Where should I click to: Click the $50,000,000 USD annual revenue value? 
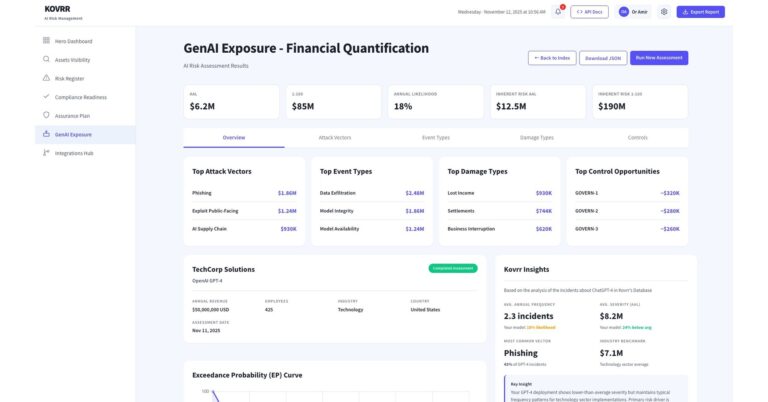click(x=211, y=309)
